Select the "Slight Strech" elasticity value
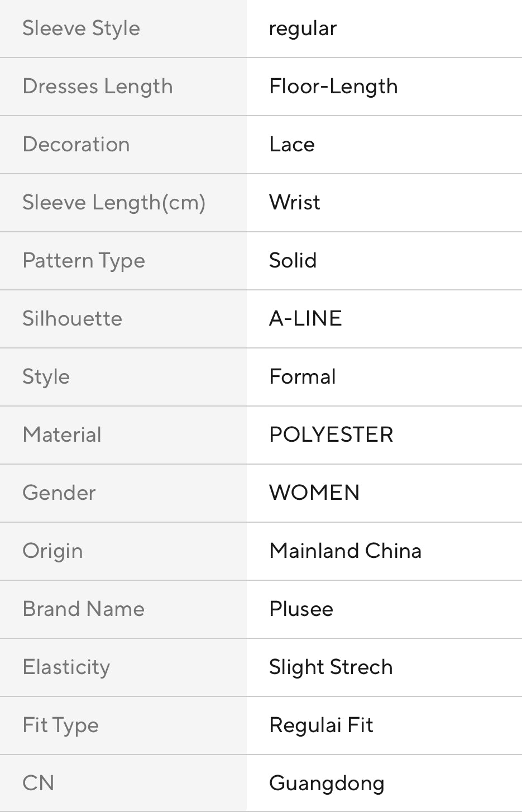This screenshot has height=812, width=522. click(331, 667)
